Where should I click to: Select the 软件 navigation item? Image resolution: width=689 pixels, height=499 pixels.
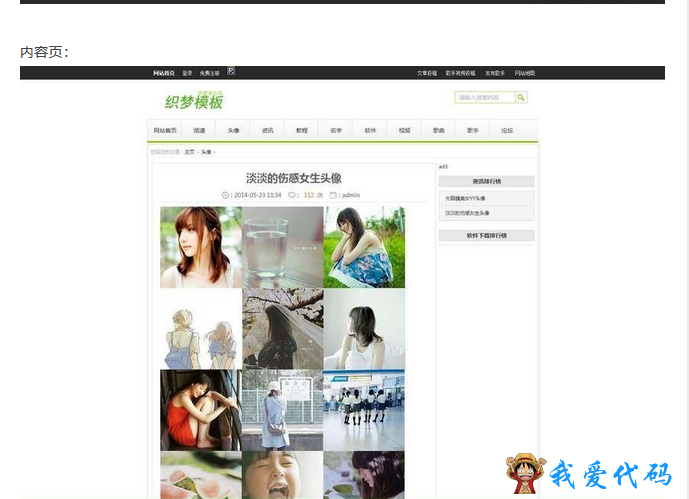tap(370, 130)
